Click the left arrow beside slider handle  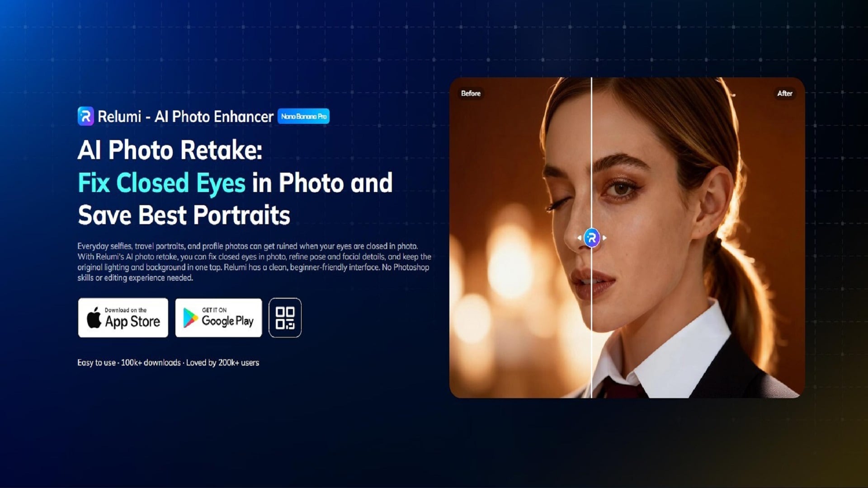[579, 238]
